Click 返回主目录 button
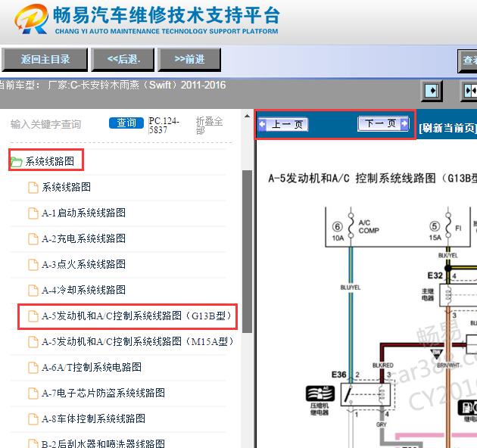 (x=45, y=59)
